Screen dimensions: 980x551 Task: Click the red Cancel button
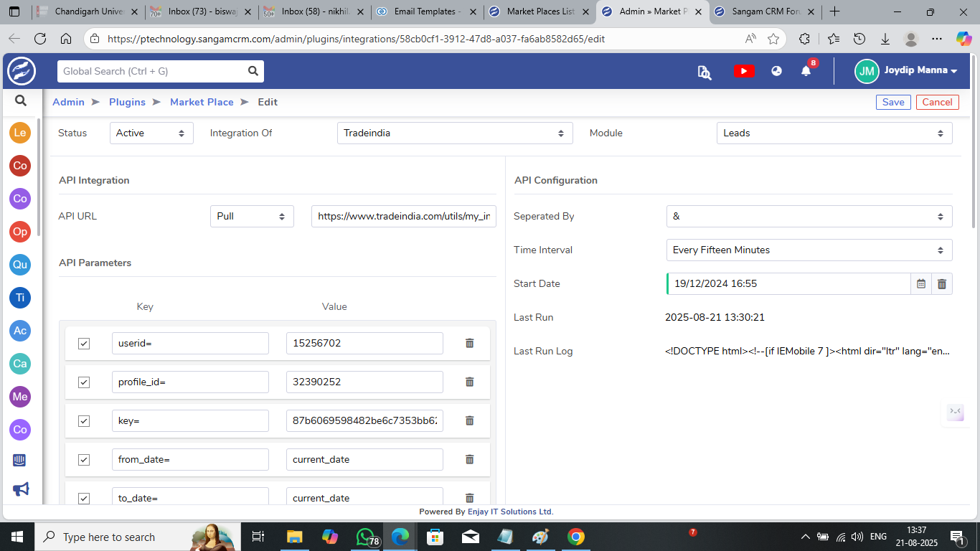937,102
